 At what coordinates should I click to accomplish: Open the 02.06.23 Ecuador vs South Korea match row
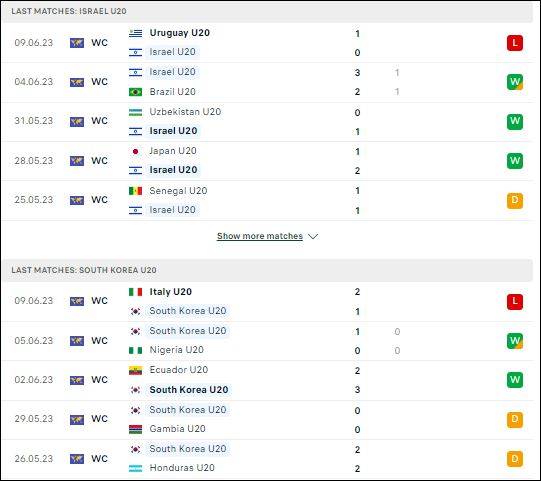pyautogui.click(x=267, y=380)
